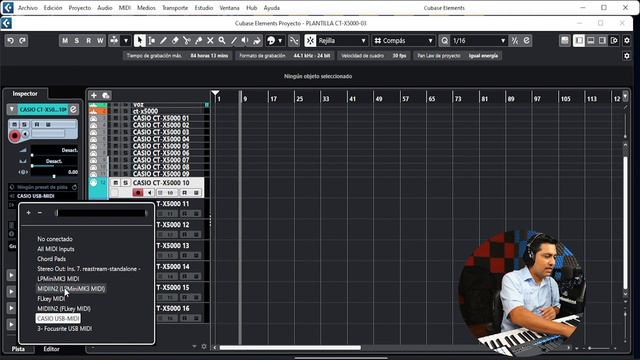Viewport: 640px width, 360px height.
Task: Open the MIDI menu
Action: 124,8
